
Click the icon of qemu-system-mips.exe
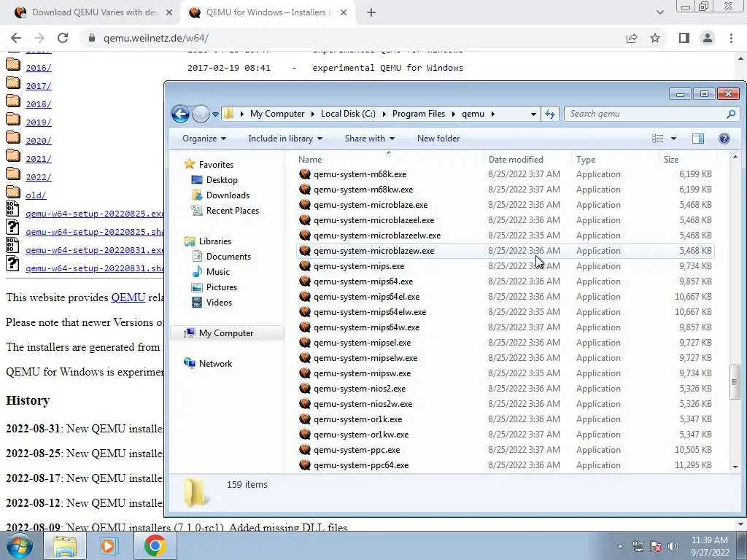click(305, 266)
